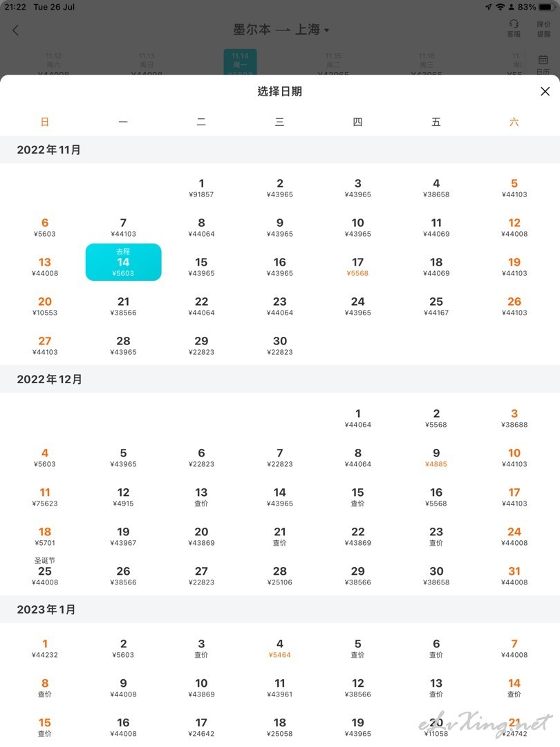This screenshot has height=747, width=560.
Task: Choose November 17 priced ¥5568
Action: 357,267
